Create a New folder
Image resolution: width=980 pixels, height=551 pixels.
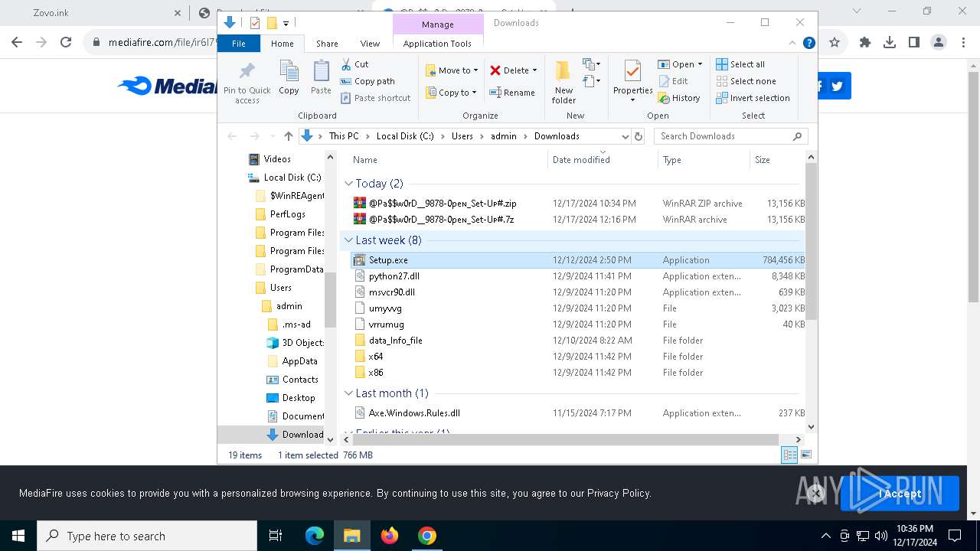[563, 83]
